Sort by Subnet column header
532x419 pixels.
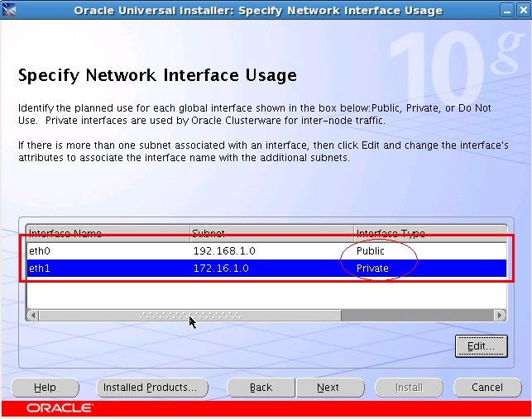coord(271,233)
